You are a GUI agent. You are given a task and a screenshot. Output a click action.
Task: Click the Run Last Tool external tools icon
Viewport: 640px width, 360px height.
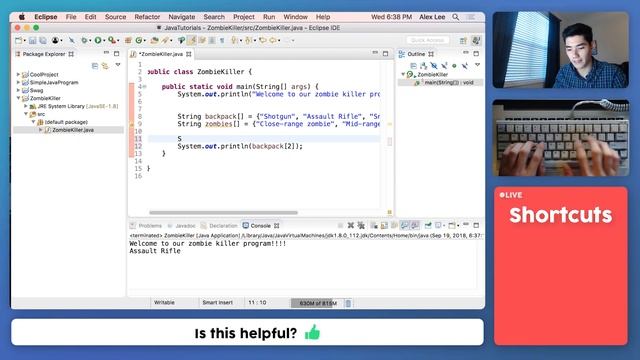coord(111,40)
